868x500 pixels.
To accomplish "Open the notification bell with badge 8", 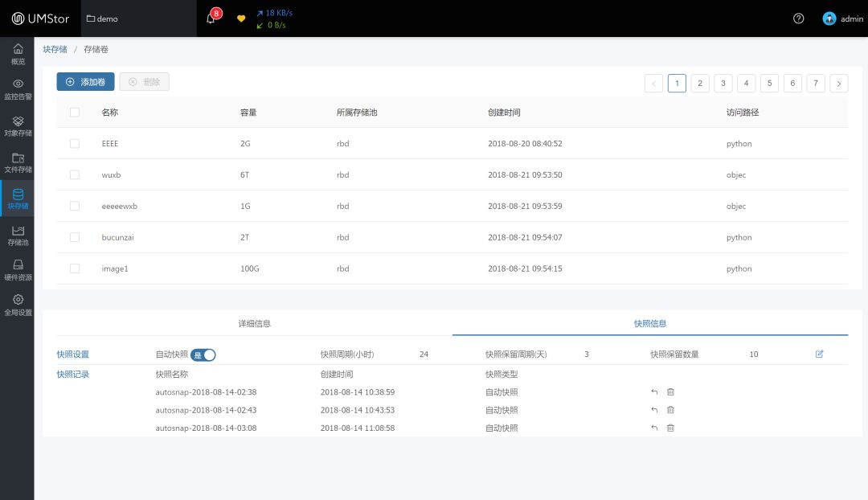I will click(212, 17).
